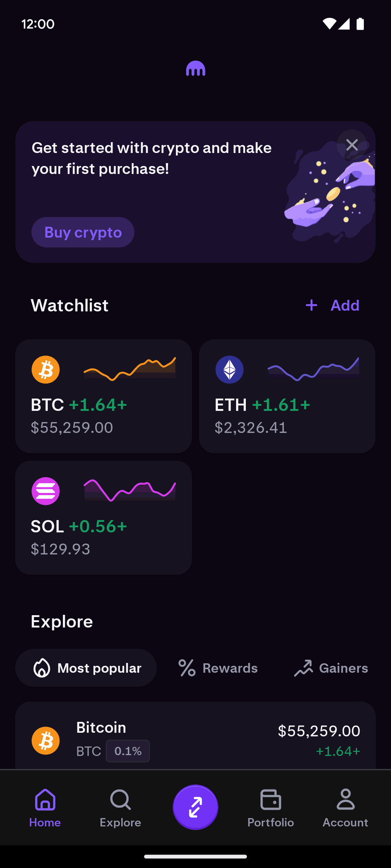Tap the Solana coin icon
This screenshot has height=868, width=391.
tap(46, 491)
